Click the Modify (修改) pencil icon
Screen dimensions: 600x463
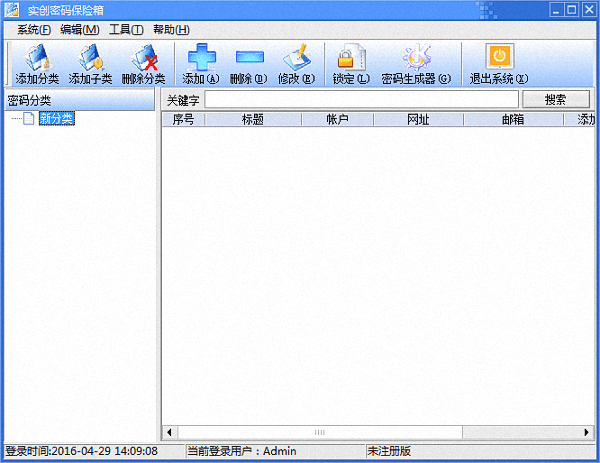[x=296, y=63]
